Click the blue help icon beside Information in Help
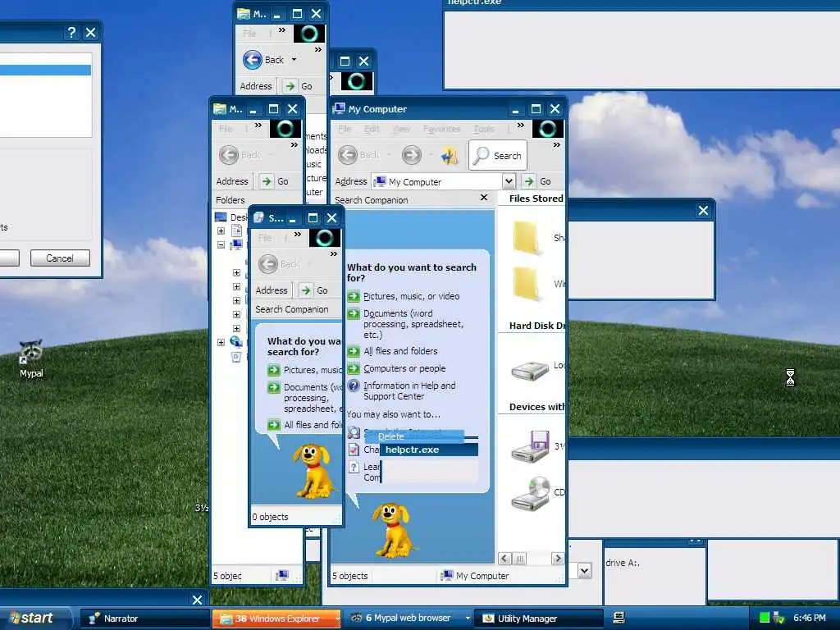 (x=353, y=386)
